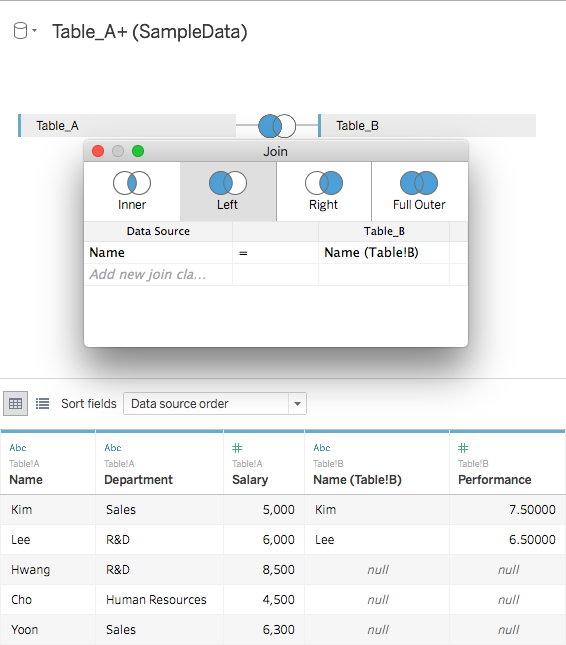Select the Name (Table!B) column header
The image size is (566, 645).
(x=357, y=480)
